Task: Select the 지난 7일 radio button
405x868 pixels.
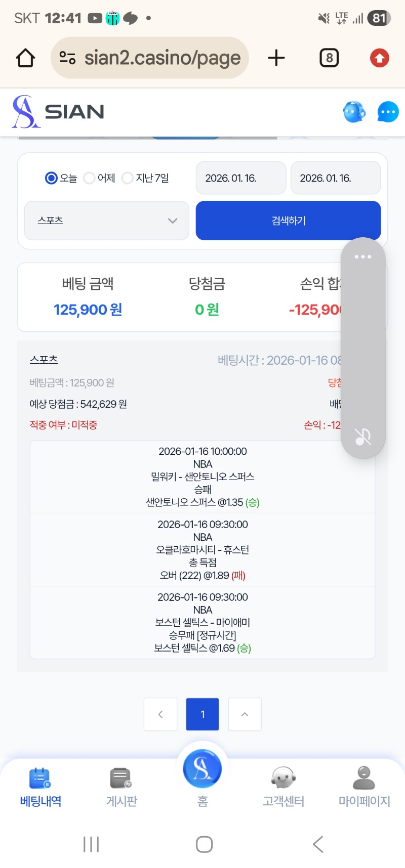Action: click(128, 178)
